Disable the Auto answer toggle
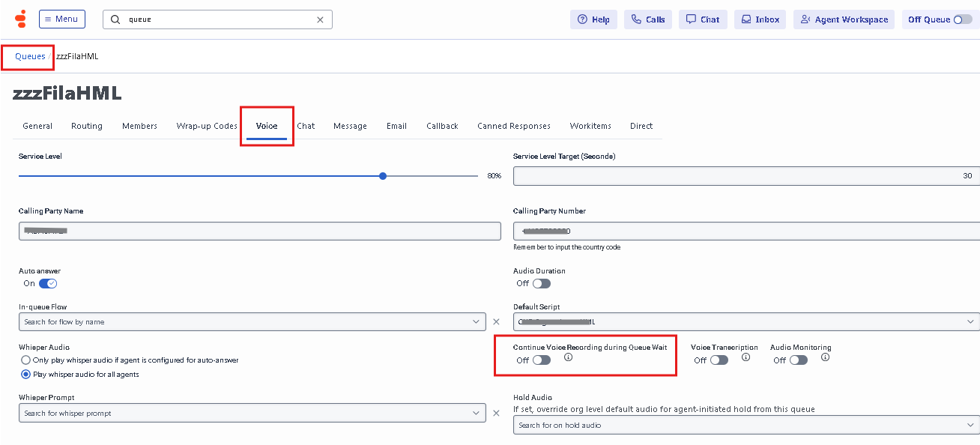 (48, 283)
